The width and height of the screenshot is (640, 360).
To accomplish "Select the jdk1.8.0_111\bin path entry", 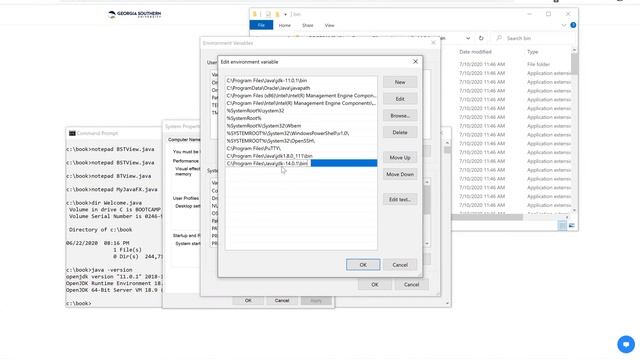I will pos(301,156).
